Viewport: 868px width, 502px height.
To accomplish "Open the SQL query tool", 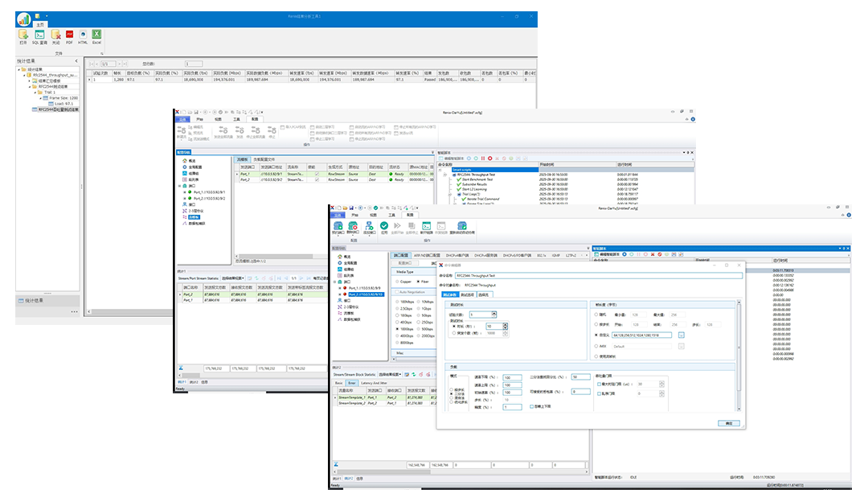I will 39,36.
